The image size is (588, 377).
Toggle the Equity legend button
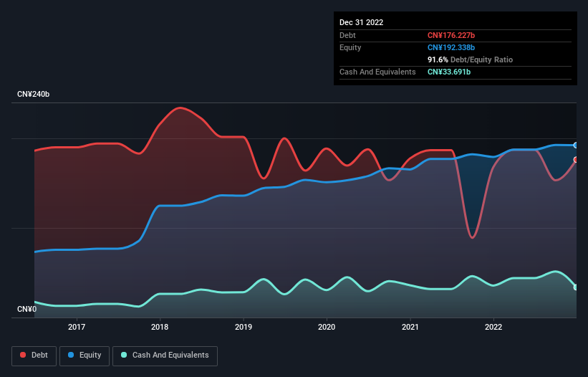[x=85, y=355]
